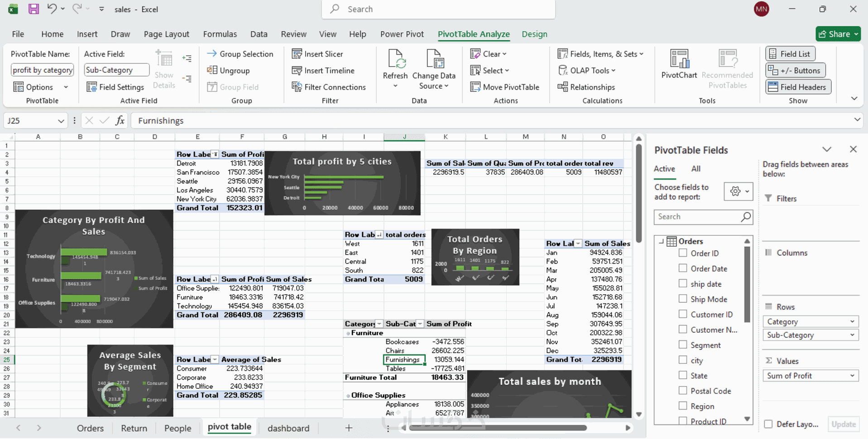This screenshot has height=439, width=868.
Task: Check the Order ID field checkbox
Action: pyautogui.click(x=683, y=253)
